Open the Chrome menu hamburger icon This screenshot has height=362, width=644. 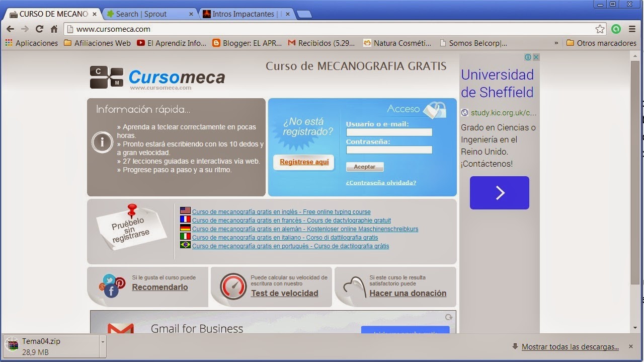click(632, 29)
